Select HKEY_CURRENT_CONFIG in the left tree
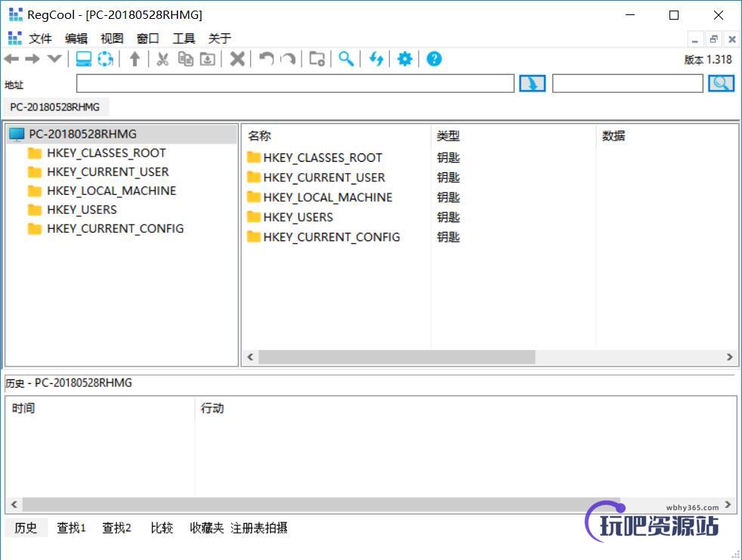Screen dimensions: 742x560 [116, 229]
